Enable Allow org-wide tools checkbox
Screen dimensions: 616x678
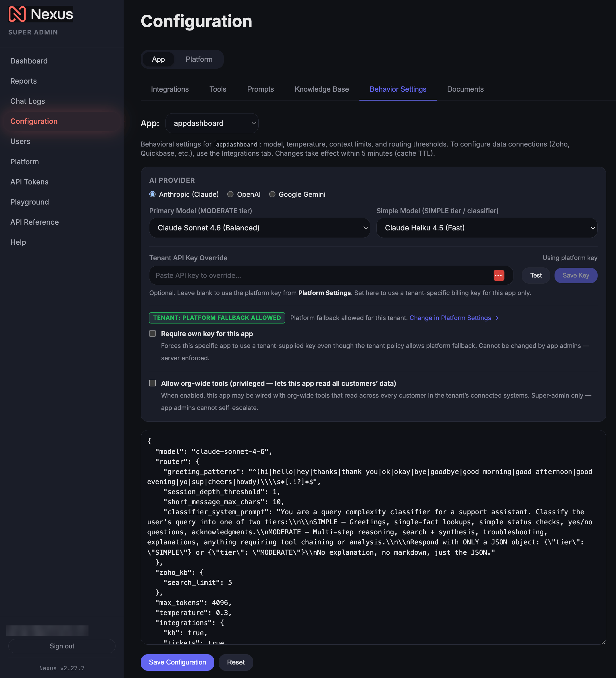[152, 384]
